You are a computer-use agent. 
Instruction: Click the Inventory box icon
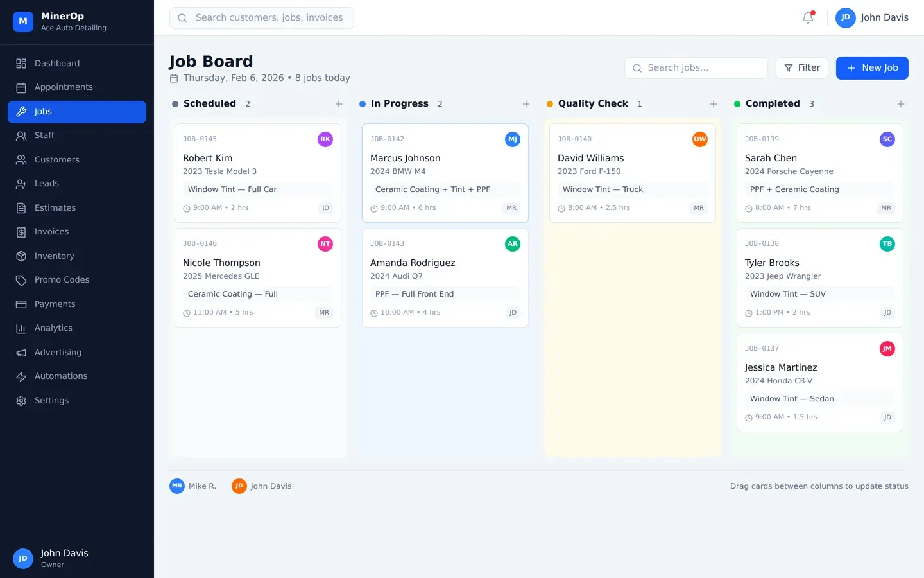tap(21, 256)
